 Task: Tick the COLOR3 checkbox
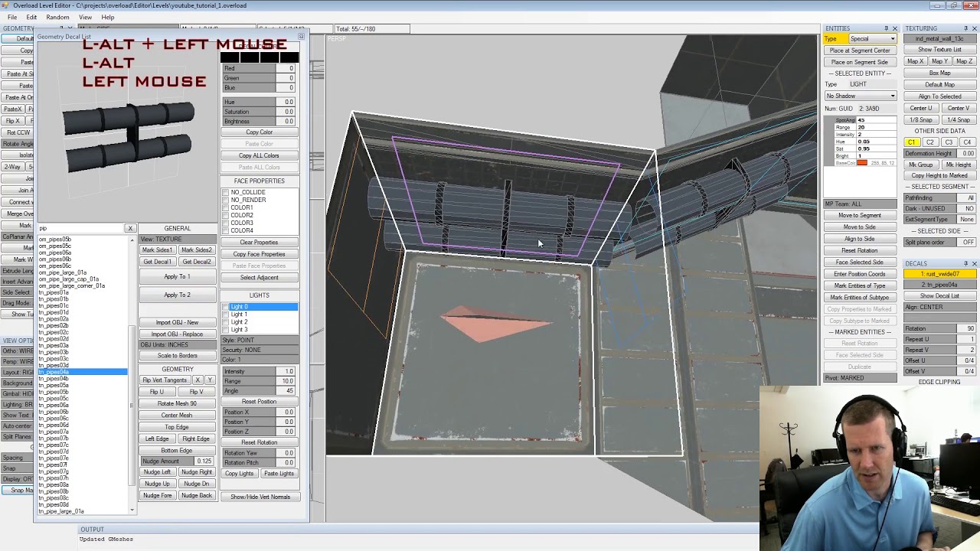click(x=226, y=223)
